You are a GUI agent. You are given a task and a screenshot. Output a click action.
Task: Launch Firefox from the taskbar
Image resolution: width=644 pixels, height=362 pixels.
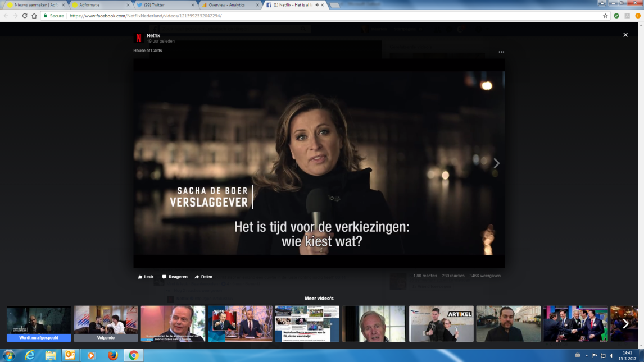112,355
